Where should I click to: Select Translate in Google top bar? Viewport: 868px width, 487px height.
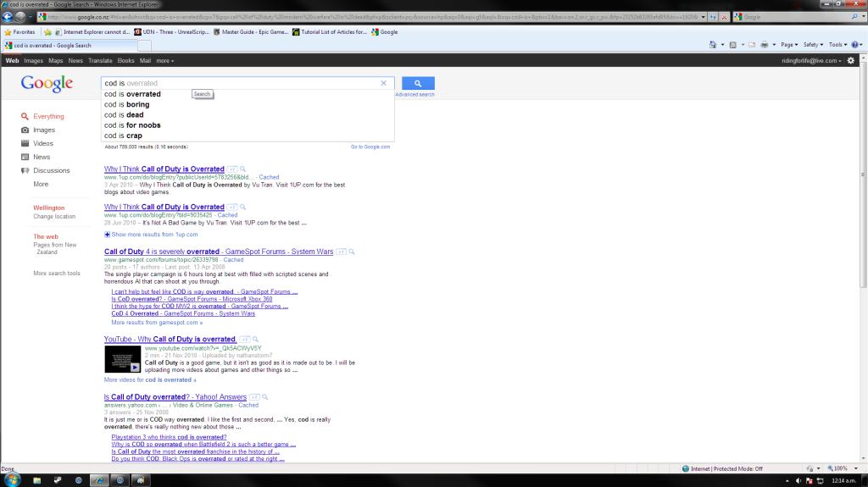[100, 61]
